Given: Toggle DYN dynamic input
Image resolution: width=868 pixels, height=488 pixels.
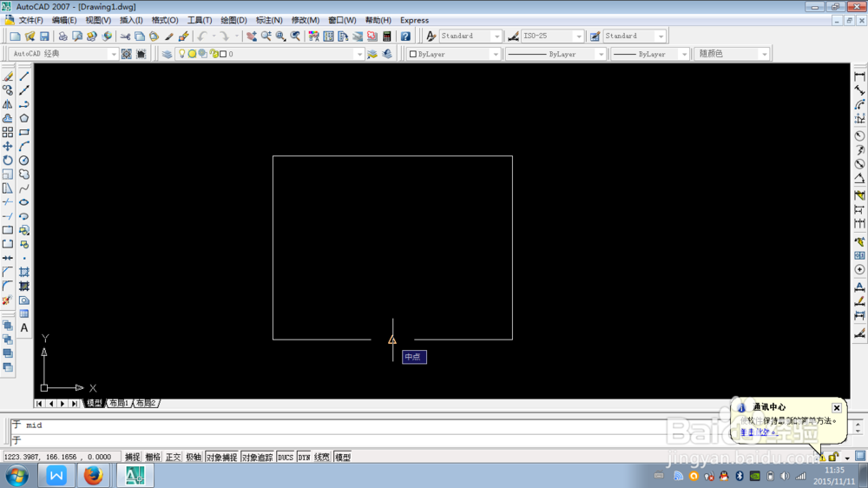Looking at the screenshot, I should click(x=304, y=457).
